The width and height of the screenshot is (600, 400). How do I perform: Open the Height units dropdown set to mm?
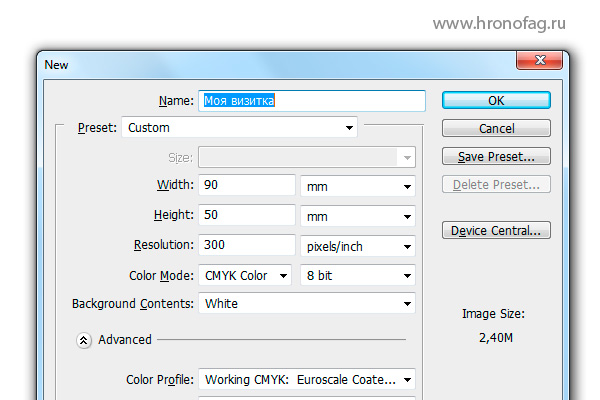[358, 216]
